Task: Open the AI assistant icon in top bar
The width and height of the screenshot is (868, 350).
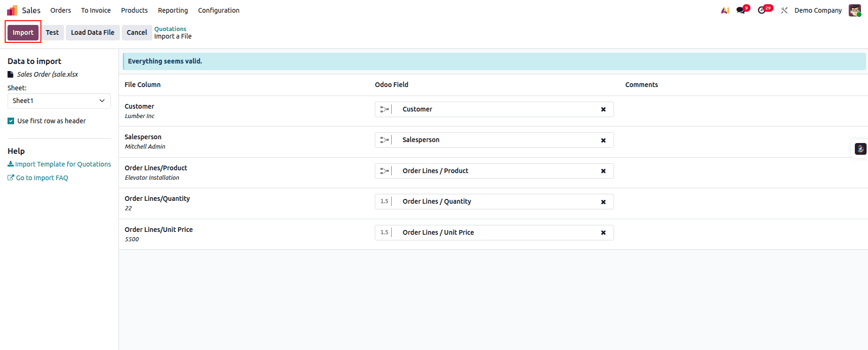Action: (725, 10)
